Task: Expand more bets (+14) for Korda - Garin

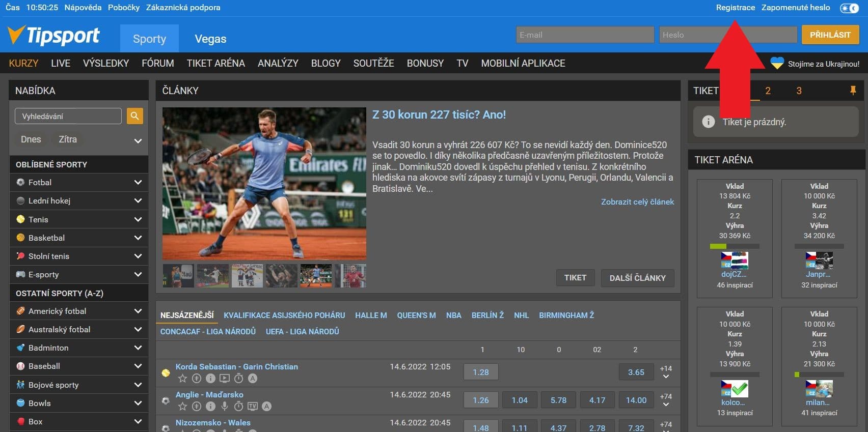Action: pos(666,372)
